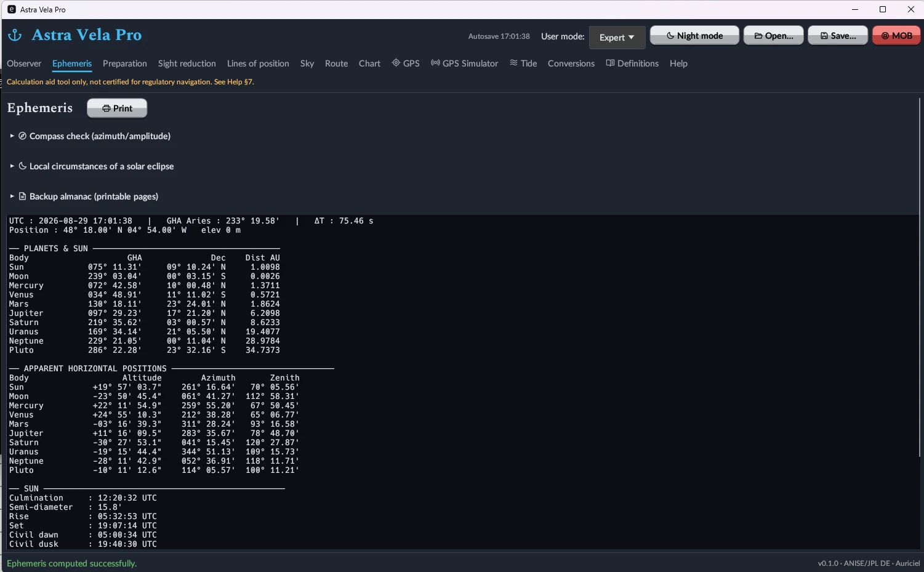Click the UTC : 2026-08-29 17:01:38 value

[71, 221]
